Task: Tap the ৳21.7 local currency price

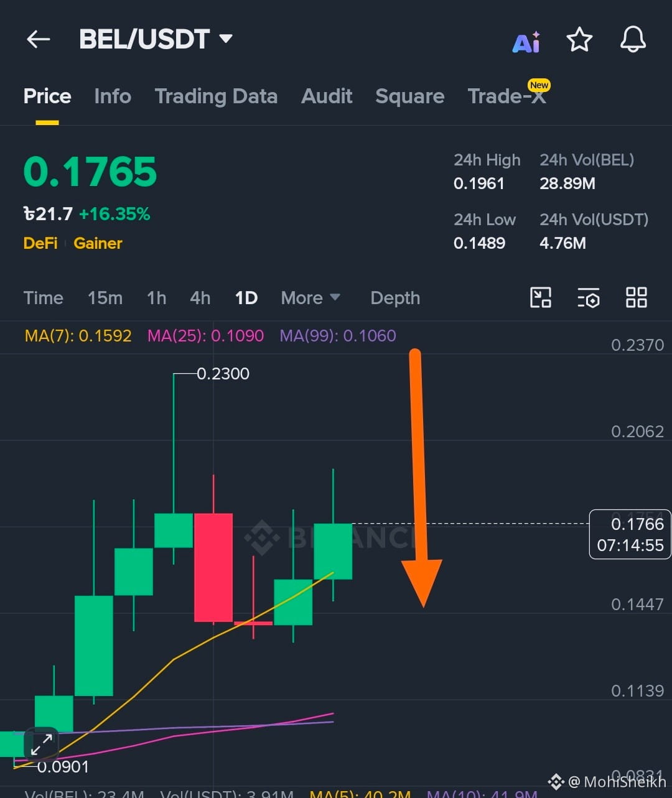Action: click(48, 215)
